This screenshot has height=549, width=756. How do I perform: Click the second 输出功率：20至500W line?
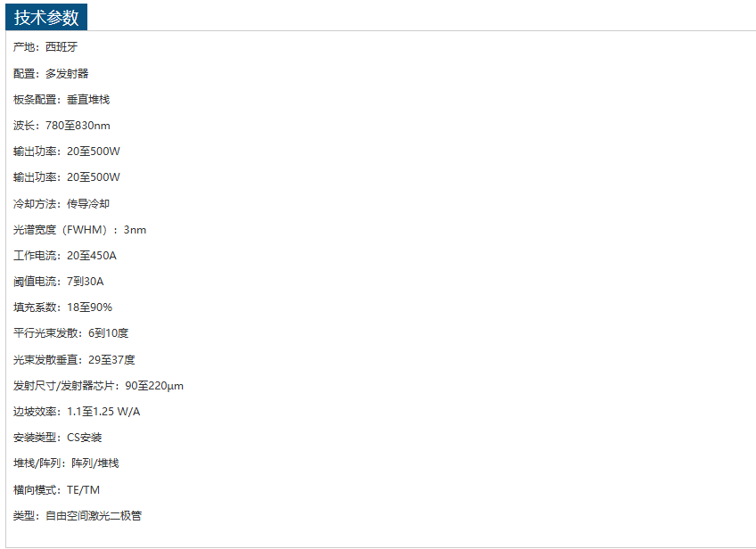67,177
